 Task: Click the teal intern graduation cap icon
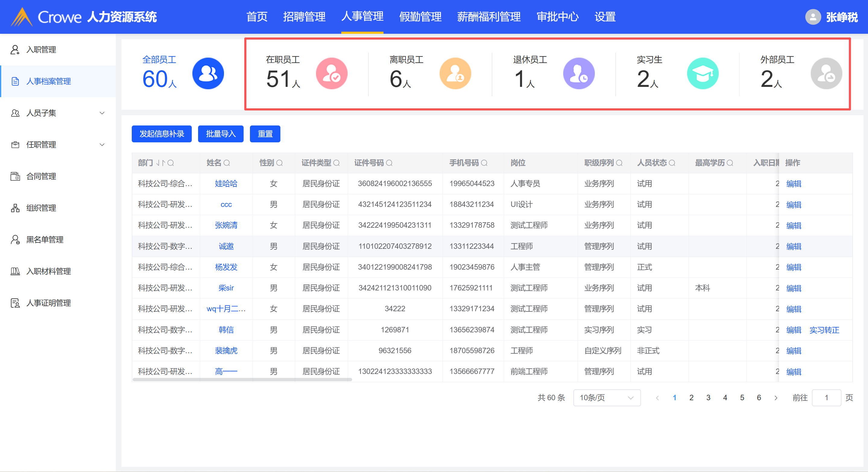[702, 74]
